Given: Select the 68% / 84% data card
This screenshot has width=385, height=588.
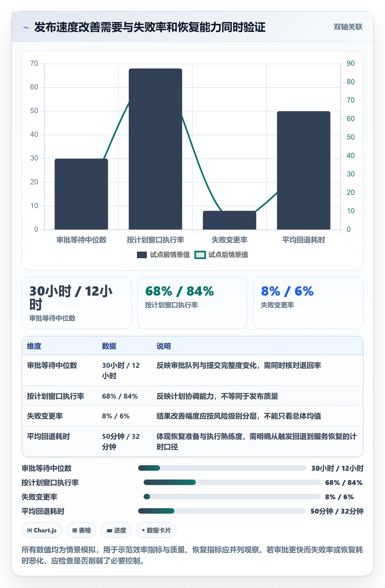Looking at the screenshot, I should point(193,303).
